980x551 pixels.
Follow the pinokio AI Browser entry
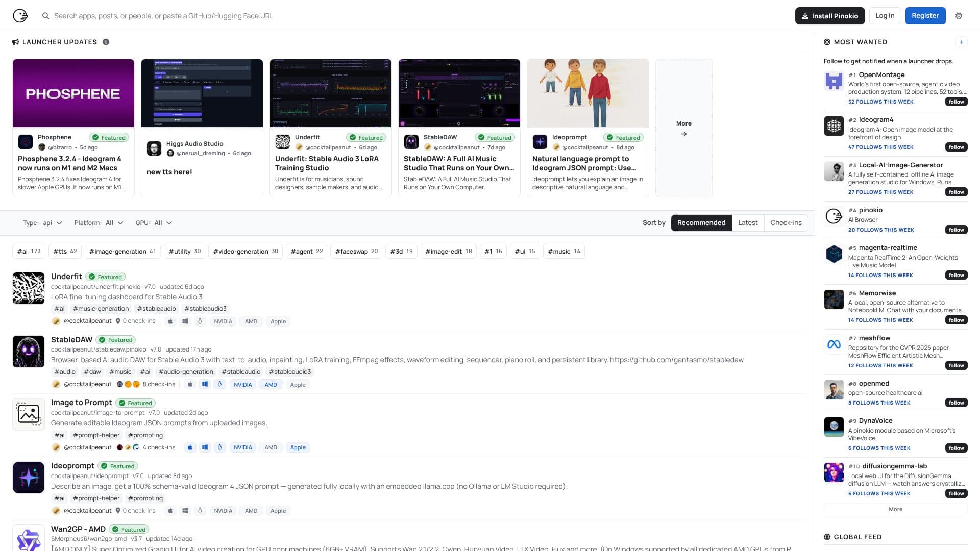pyautogui.click(x=956, y=230)
